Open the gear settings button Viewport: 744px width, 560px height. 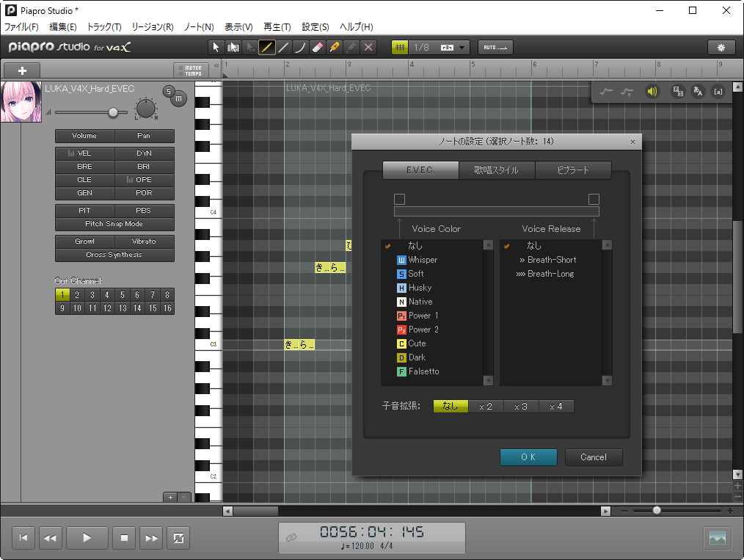pyautogui.click(x=721, y=48)
